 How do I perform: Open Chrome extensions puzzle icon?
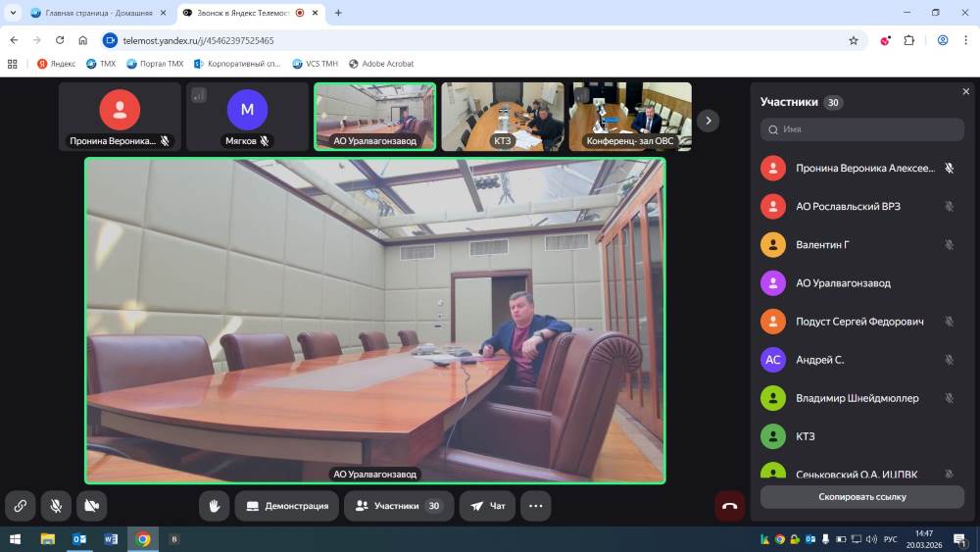tap(908, 40)
